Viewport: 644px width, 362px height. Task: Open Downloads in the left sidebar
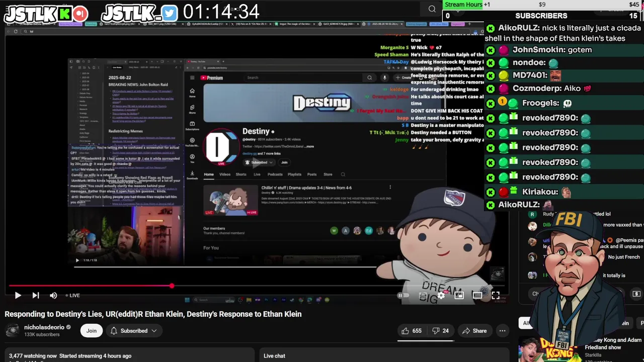192,174
